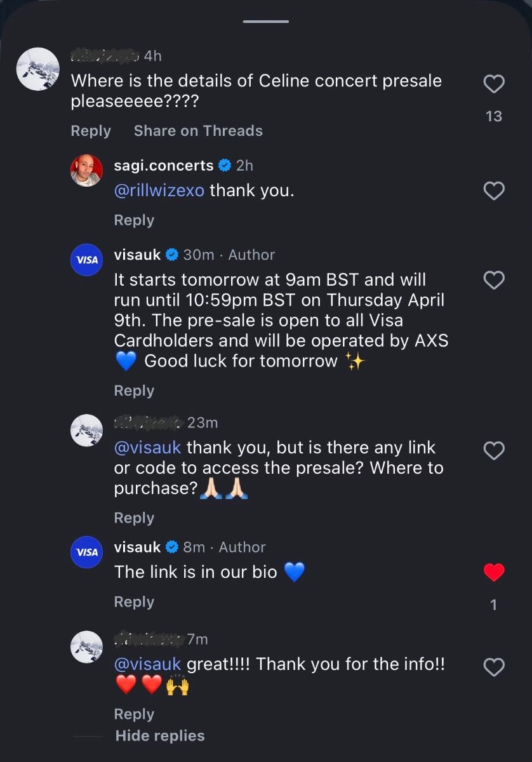Like sagi.concerts' thank you reply
Viewport: 532px width, 762px height.
(494, 190)
